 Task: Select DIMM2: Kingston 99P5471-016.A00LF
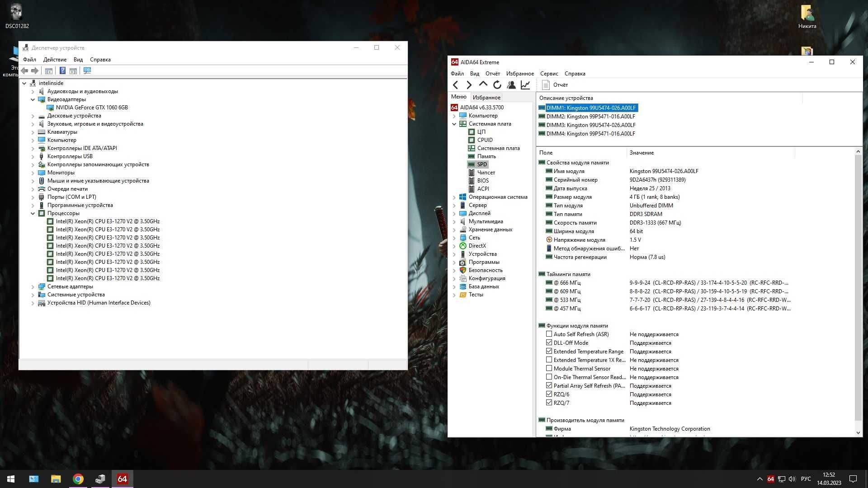587,117
